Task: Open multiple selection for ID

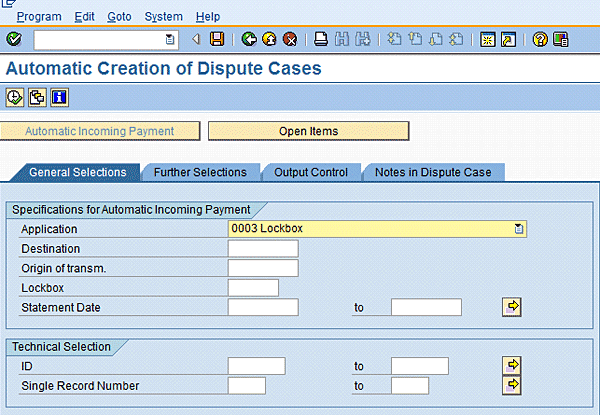Action: (x=512, y=366)
